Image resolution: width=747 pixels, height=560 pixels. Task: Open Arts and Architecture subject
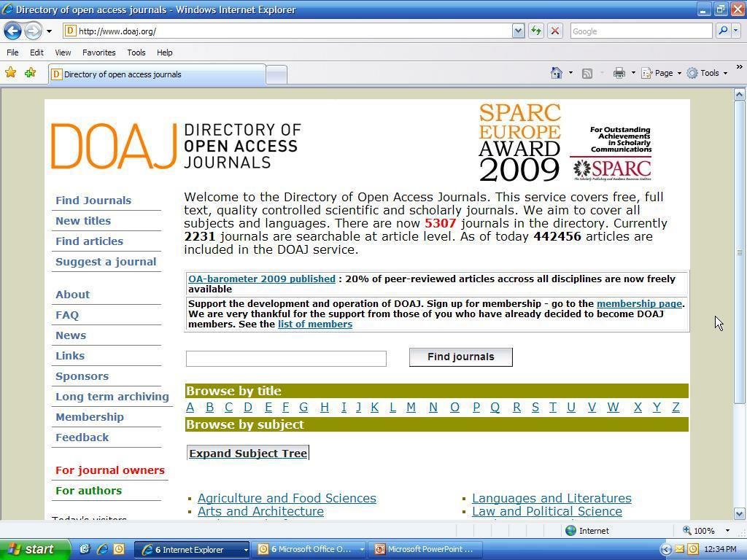point(260,511)
